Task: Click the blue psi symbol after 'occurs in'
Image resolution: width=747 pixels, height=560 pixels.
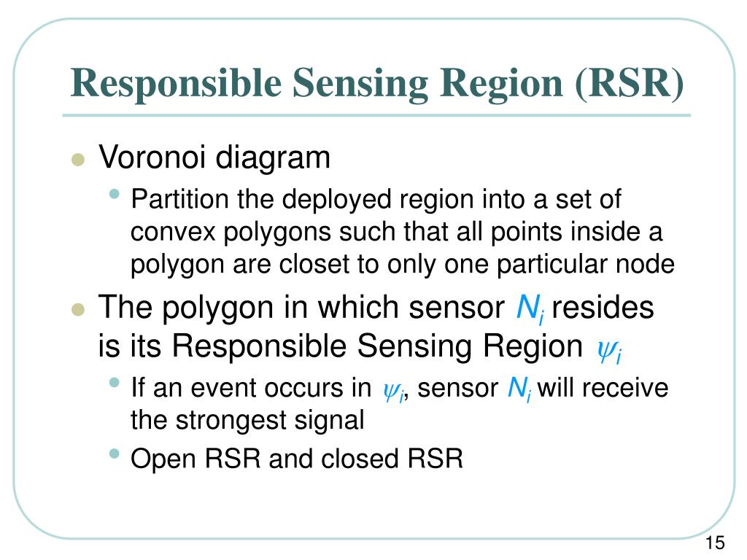Action: (x=393, y=392)
